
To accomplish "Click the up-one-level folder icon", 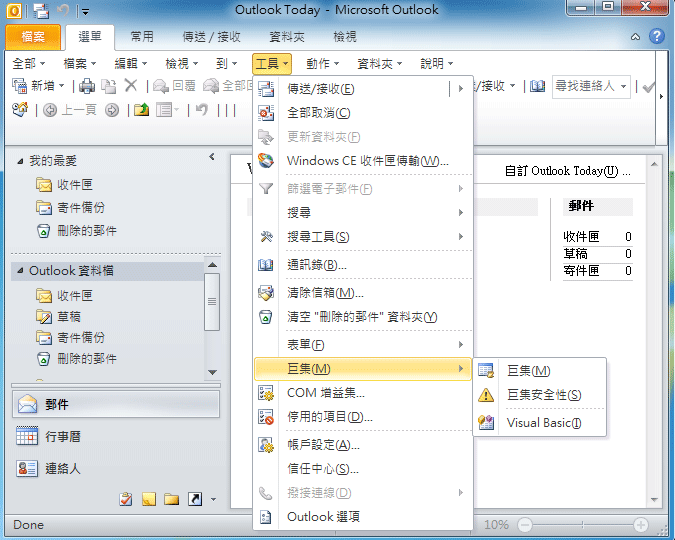I will tap(141, 110).
